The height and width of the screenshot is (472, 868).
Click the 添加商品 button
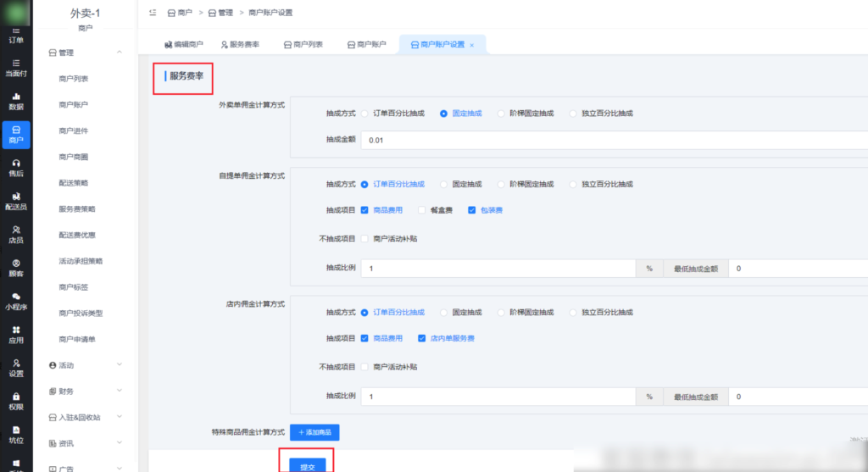tap(314, 432)
